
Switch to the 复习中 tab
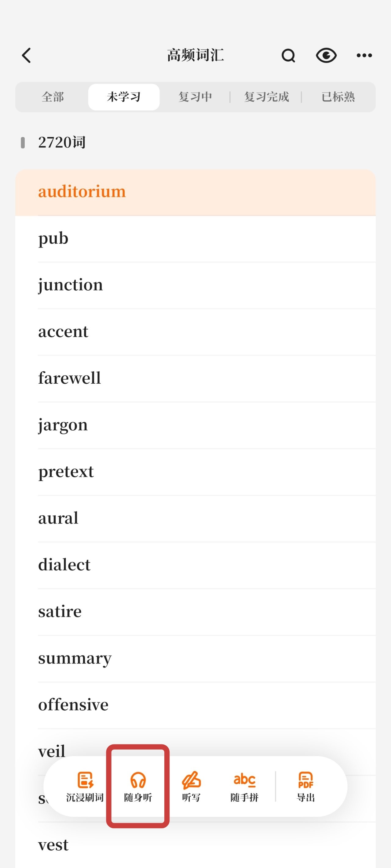pyautogui.click(x=195, y=97)
